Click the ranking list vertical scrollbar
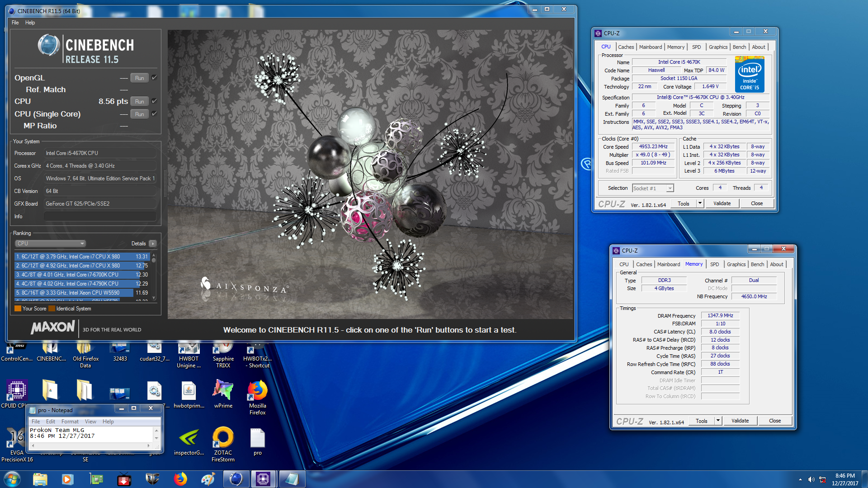The image size is (868, 488). [154, 277]
